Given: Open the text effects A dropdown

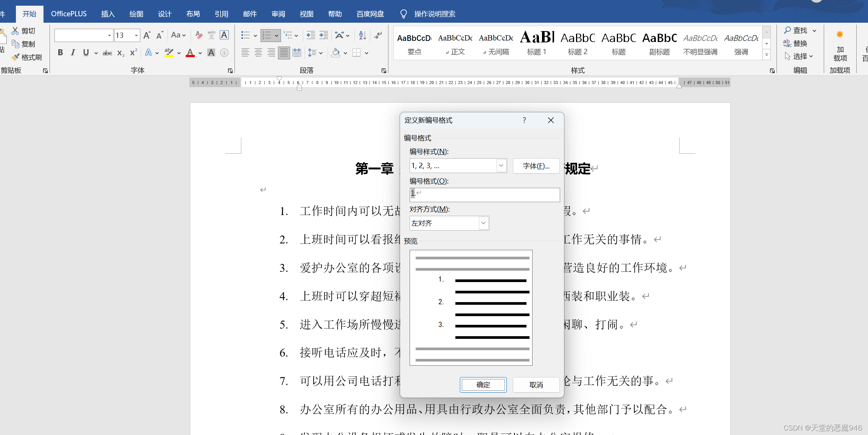Looking at the screenshot, I should (x=157, y=53).
